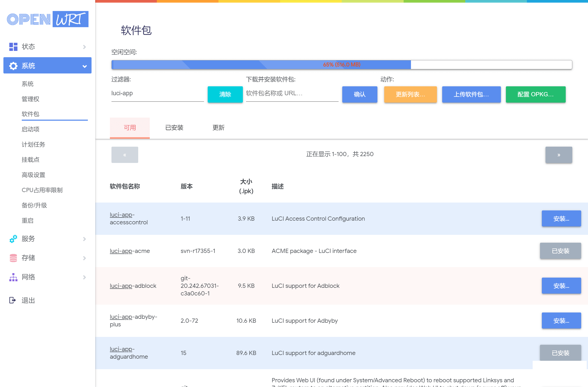Switch to the 可用 tab
The width and height of the screenshot is (588, 387).
point(130,128)
